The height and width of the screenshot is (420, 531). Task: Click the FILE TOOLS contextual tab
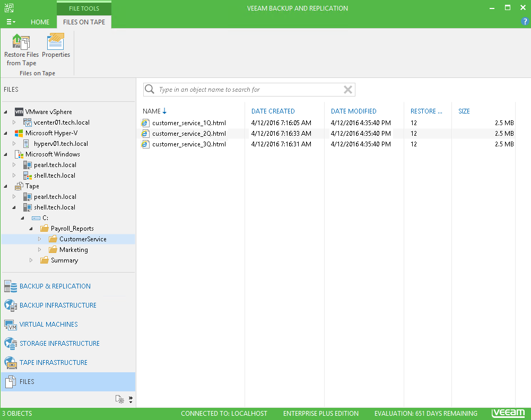pos(84,8)
